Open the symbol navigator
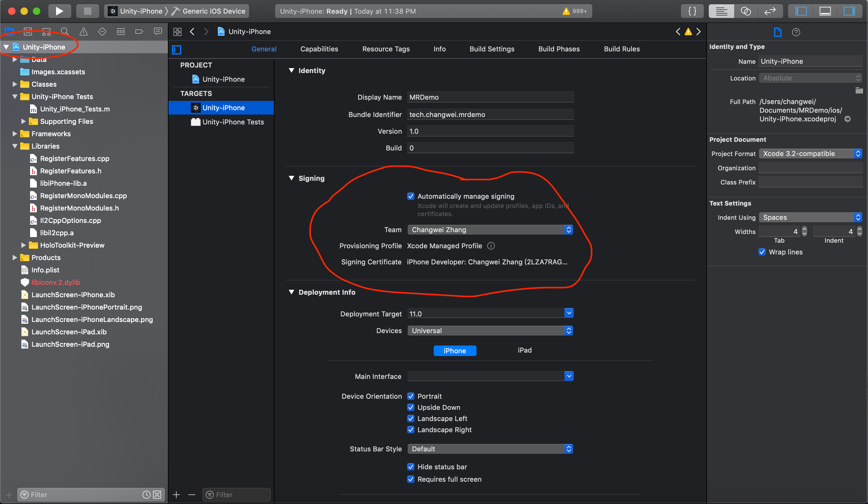This screenshot has height=504, width=868. point(46,32)
